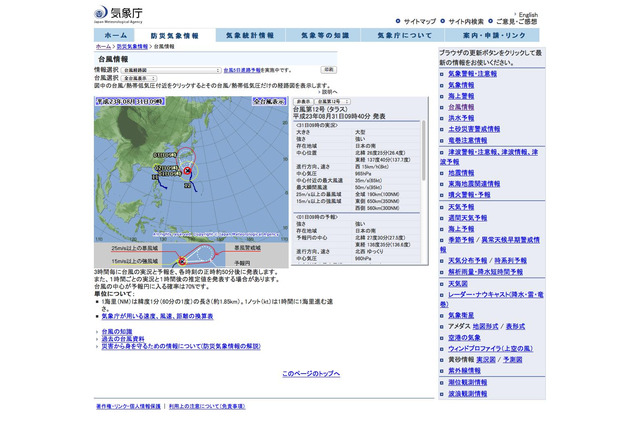Click the 防災気象情報 breadcrumb link
Screen dimensions: 640x426
pos(132,47)
